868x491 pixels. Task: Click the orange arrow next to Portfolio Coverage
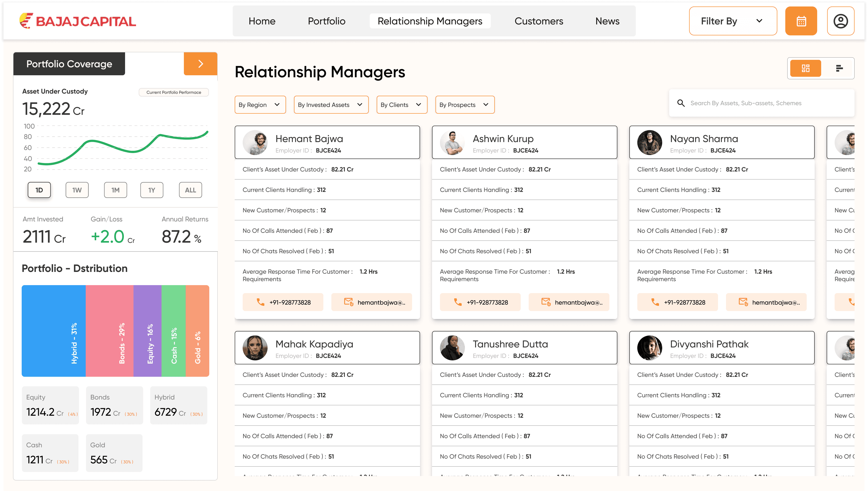[x=200, y=64]
